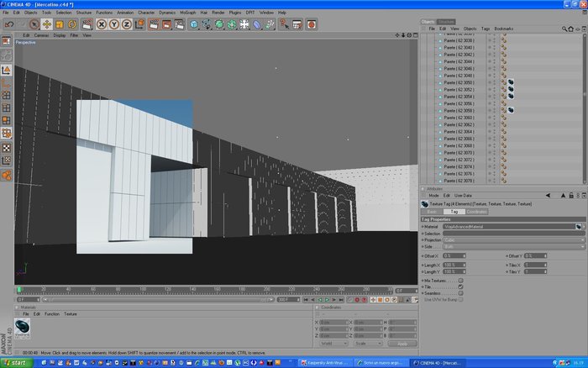Open the Render Settings clapboard icon

coord(179,24)
